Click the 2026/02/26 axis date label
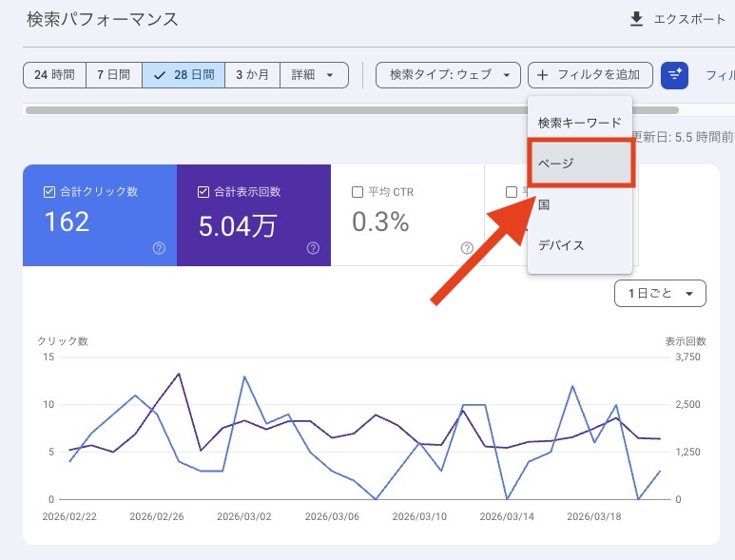 pos(157,516)
